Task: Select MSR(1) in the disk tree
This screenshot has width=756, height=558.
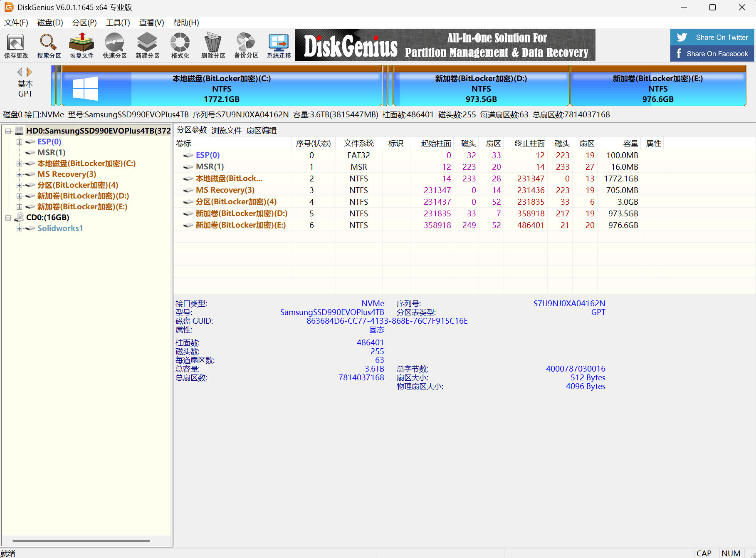Action: pyautogui.click(x=51, y=153)
